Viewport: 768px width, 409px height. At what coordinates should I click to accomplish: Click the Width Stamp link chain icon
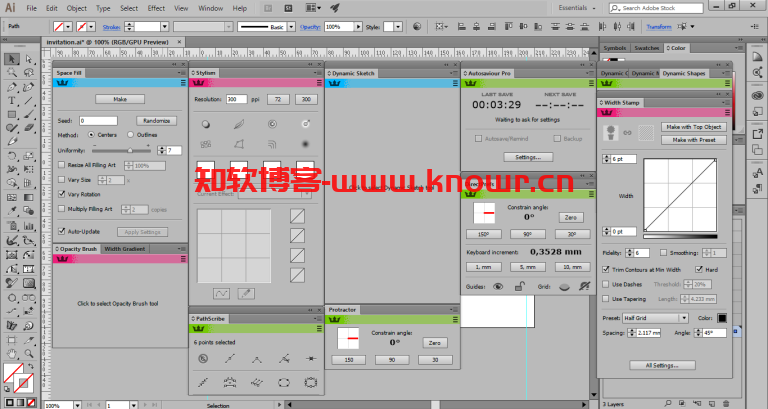click(x=627, y=133)
